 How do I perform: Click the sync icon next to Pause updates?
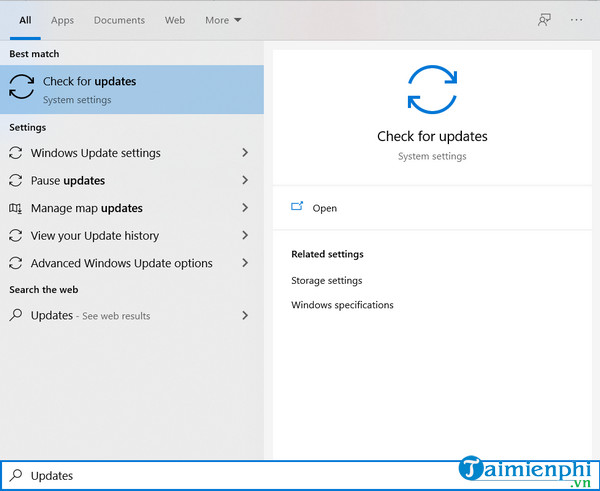[15, 180]
